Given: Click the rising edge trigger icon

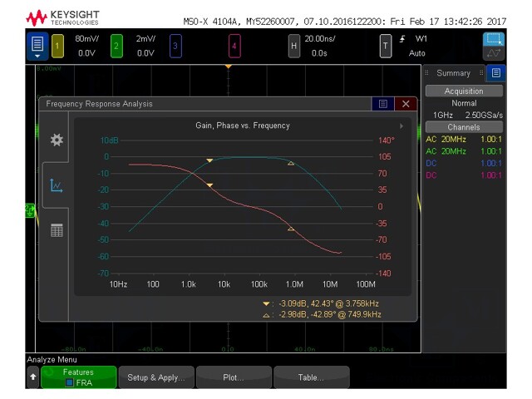Looking at the screenshot, I should (402, 39).
